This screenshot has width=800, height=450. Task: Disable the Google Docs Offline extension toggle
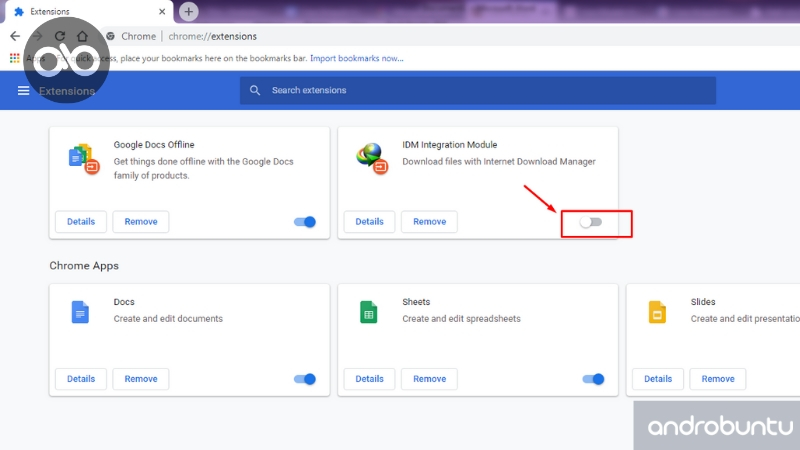pos(305,222)
